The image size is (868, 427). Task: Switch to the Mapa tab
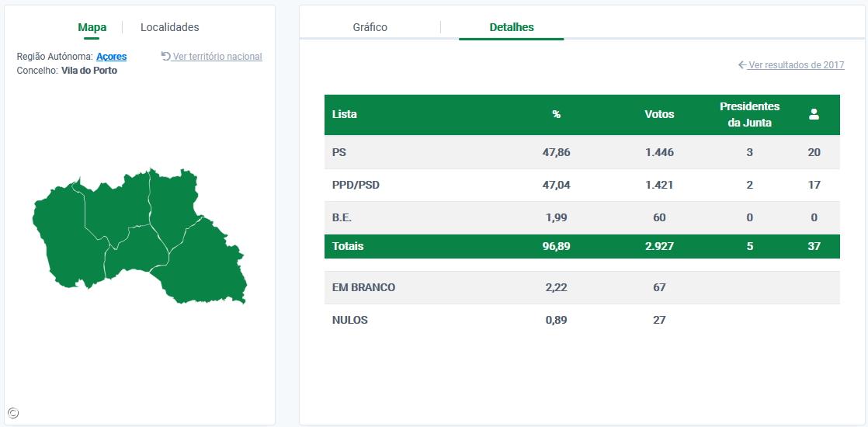[92, 27]
